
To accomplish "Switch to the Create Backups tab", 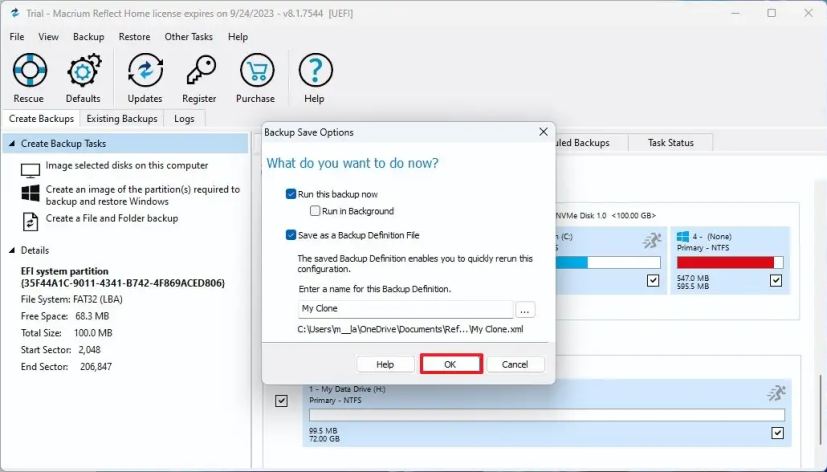I will point(41,119).
